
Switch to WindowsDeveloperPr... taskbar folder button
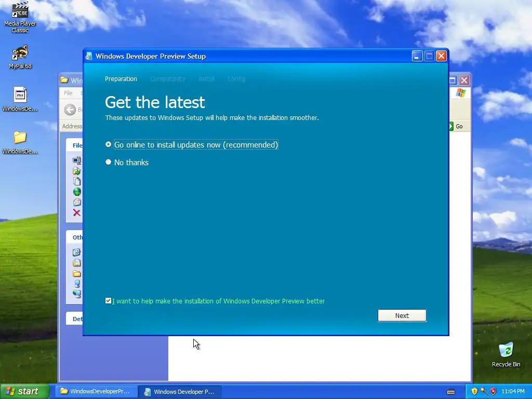[96, 391]
